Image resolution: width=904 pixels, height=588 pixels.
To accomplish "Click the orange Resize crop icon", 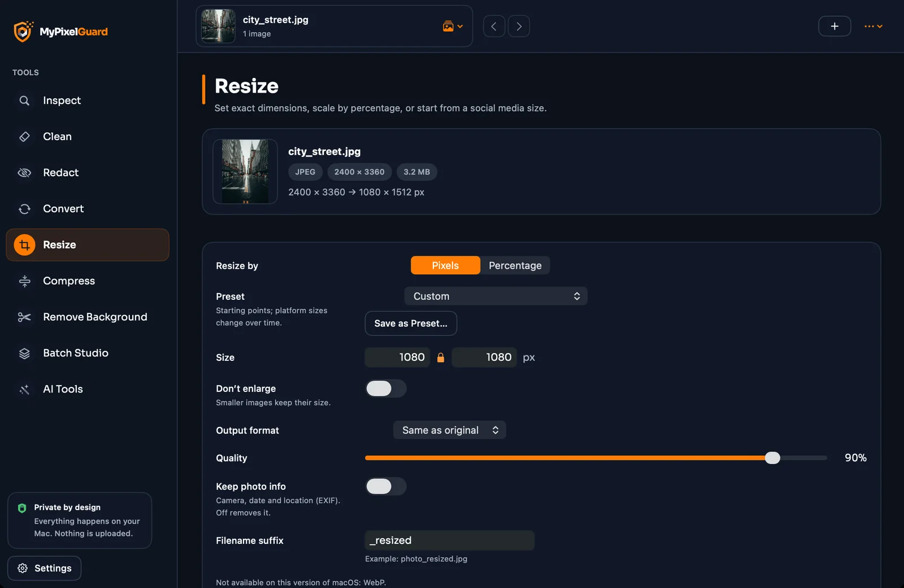I will [24, 245].
